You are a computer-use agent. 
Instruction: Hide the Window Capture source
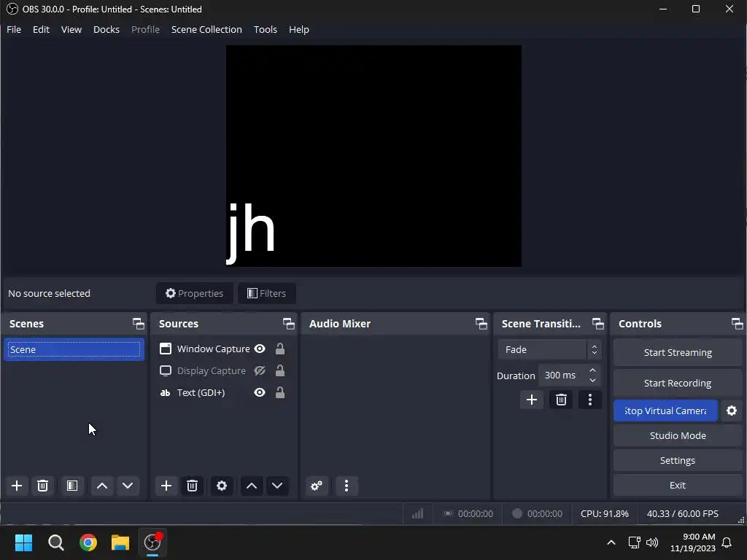coord(260,349)
